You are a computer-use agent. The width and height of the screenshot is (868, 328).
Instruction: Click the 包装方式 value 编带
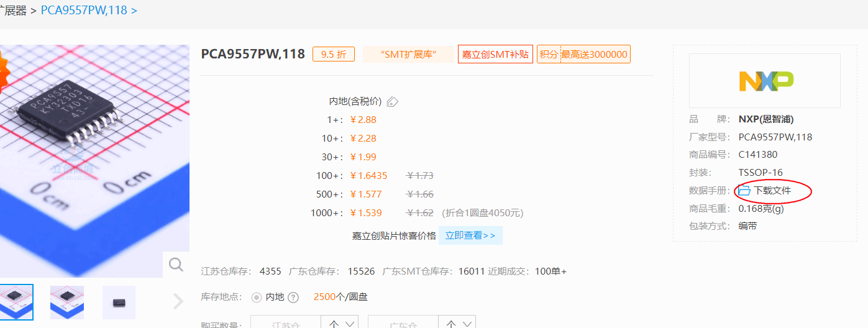pos(747,226)
